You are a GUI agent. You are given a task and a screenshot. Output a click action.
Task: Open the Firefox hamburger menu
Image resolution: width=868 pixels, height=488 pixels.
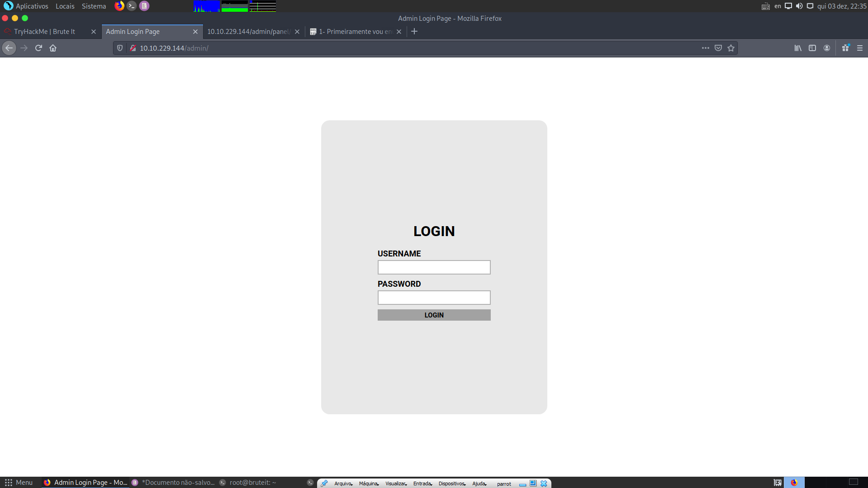tap(859, 47)
